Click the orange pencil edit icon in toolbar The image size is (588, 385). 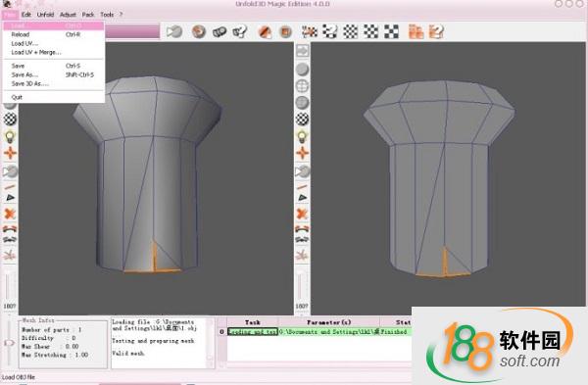pos(265,31)
